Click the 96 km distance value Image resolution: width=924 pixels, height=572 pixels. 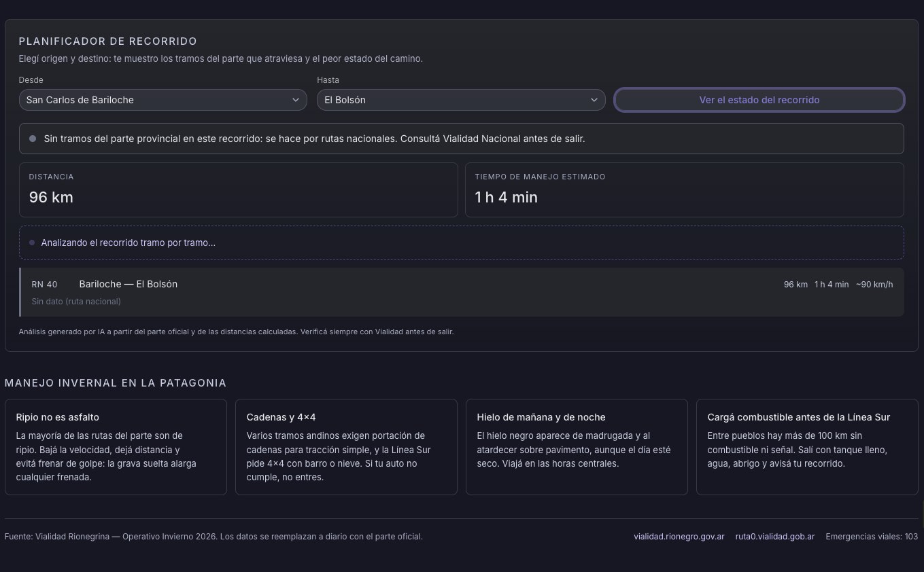coord(51,197)
